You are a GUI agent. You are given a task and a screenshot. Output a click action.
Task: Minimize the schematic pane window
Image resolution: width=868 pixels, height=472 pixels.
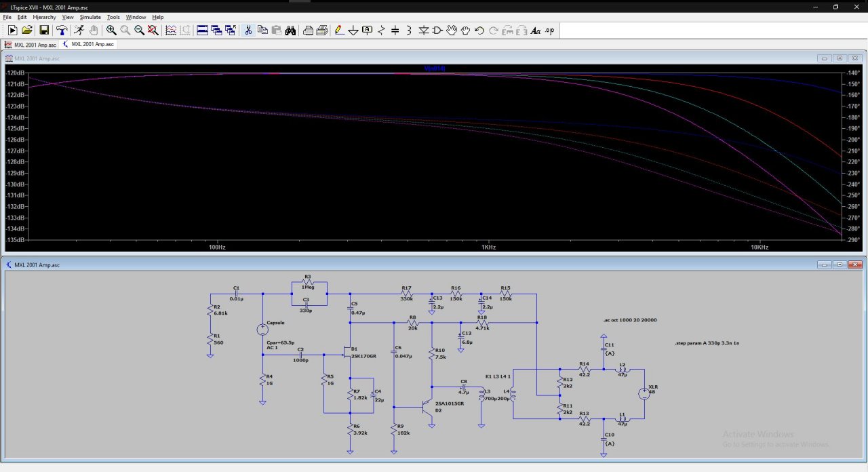pyautogui.click(x=825, y=265)
